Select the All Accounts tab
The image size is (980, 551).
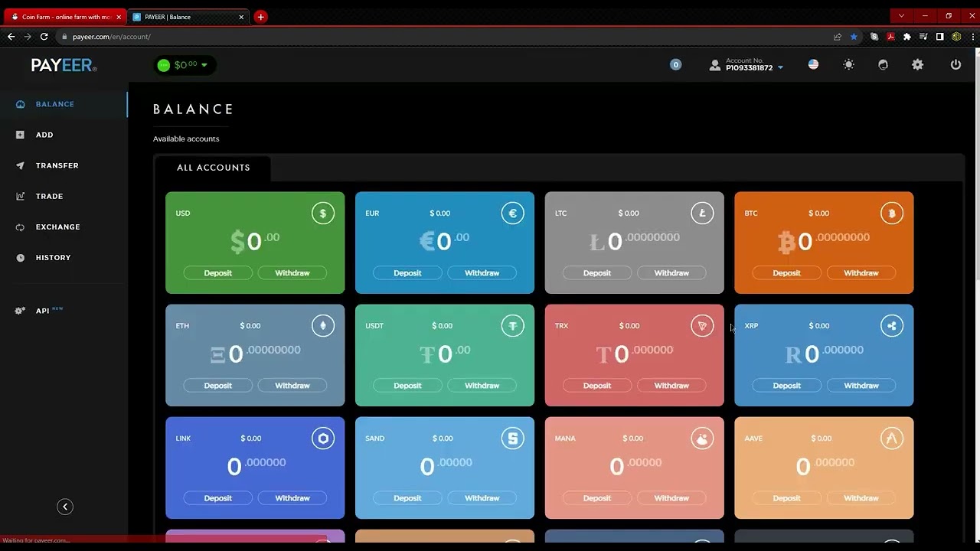point(213,168)
